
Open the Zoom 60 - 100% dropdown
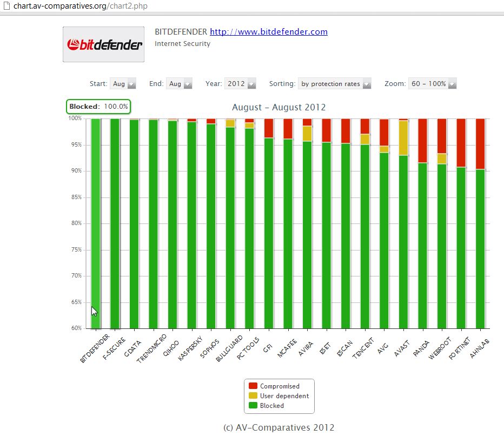tap(432, 83)
